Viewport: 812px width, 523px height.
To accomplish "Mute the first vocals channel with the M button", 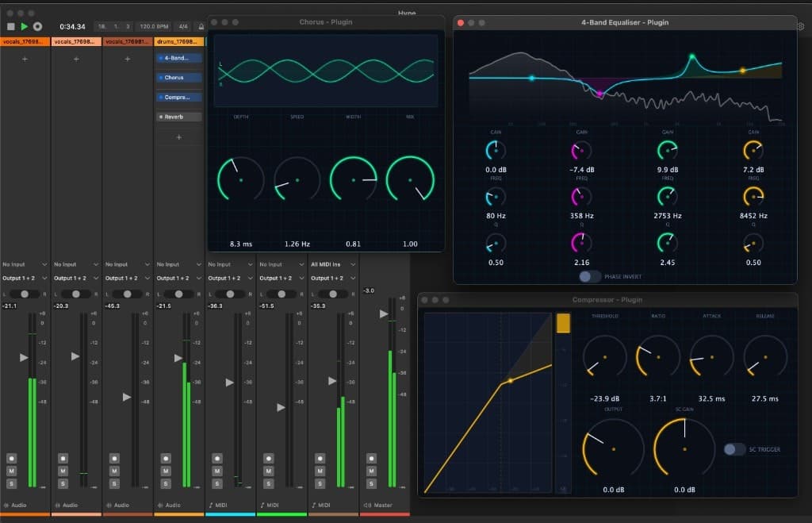I will pyautogui.click(x=11, y=471).
